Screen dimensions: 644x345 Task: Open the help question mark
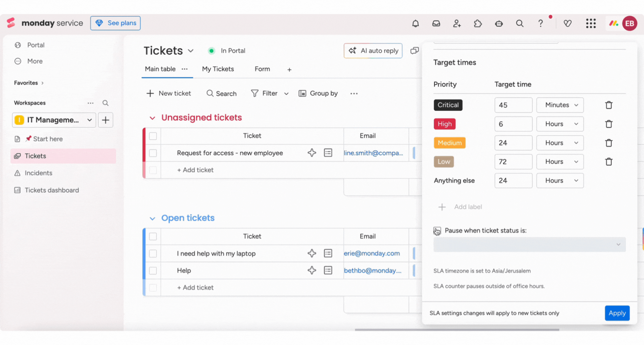540,23
